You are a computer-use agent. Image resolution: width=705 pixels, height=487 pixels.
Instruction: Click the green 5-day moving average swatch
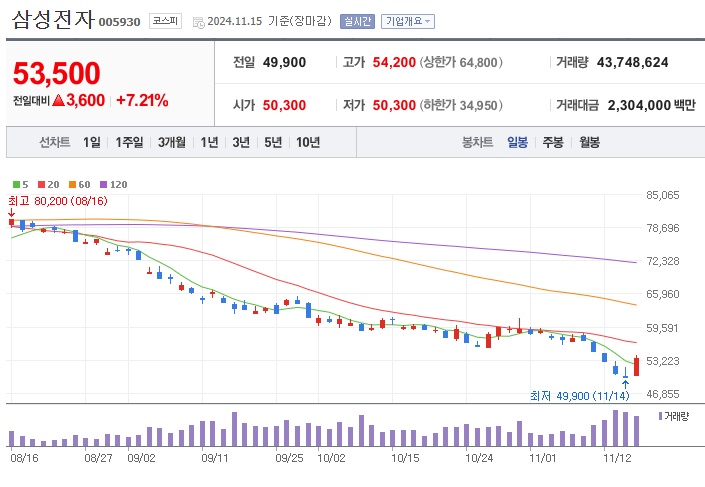click(x=17, y=184)
